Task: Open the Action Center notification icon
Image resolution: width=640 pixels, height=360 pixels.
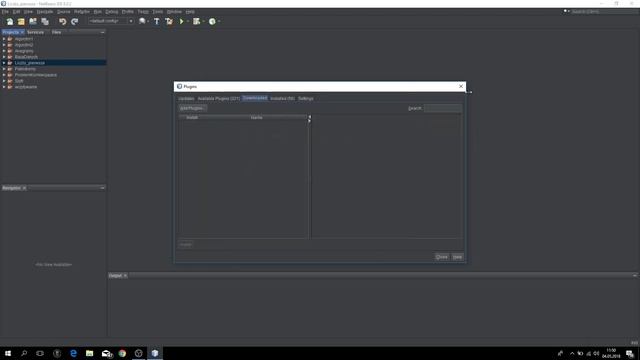Action: pos(630,353)
